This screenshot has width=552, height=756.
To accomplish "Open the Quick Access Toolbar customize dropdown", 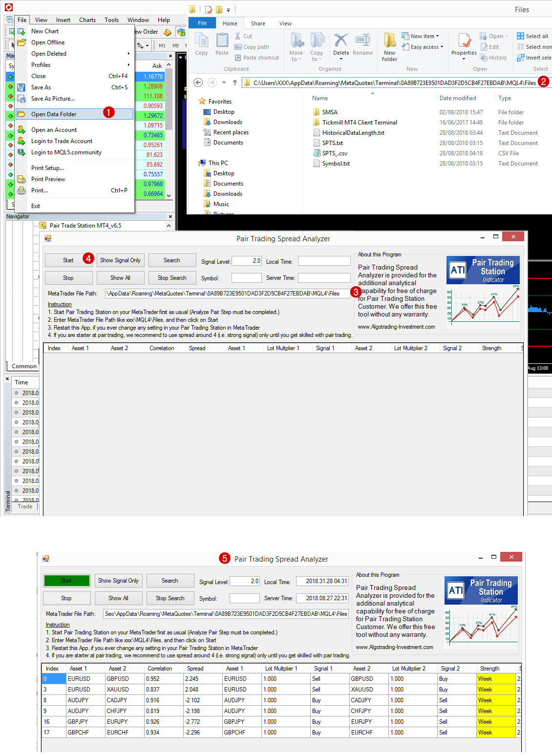I will [228, 10].
